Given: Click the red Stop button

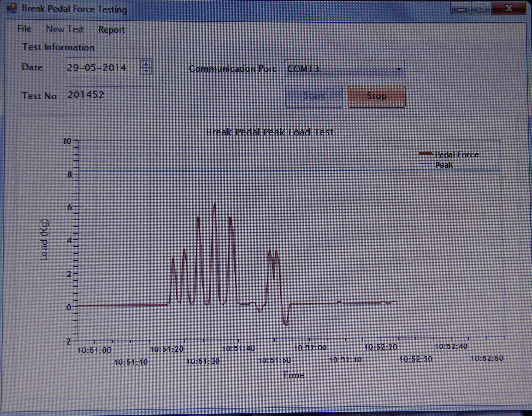Looking at the screenshot, I should click(x=377, y=96).
